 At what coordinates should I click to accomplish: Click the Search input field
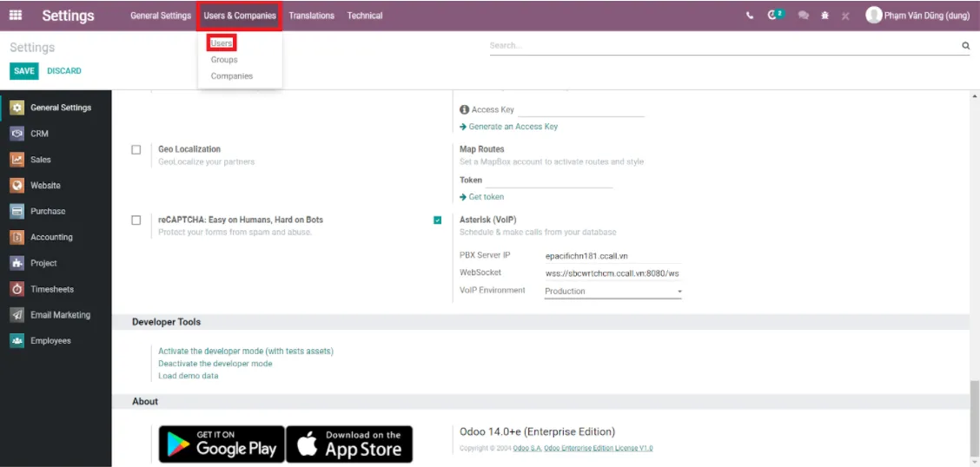(725, 46)
